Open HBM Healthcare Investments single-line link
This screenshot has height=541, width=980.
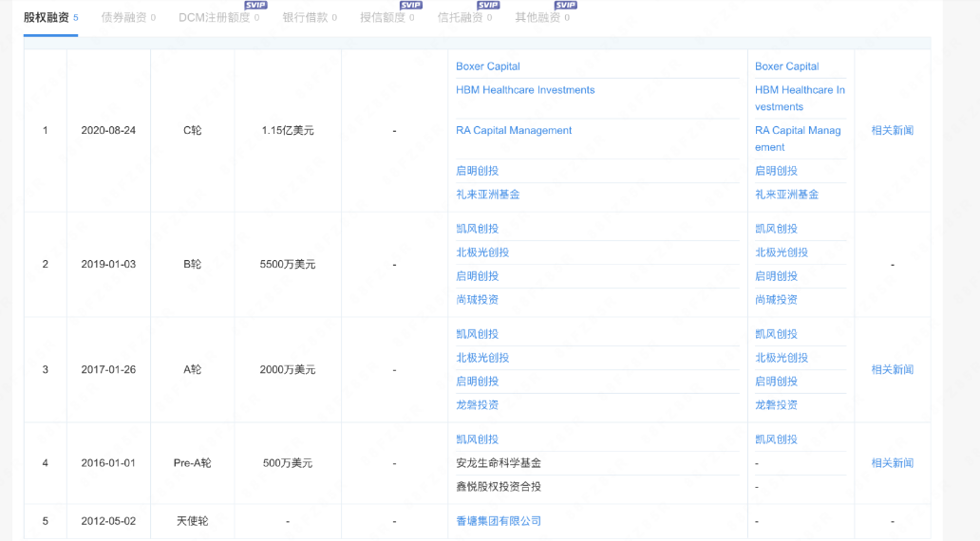[525, 90]
